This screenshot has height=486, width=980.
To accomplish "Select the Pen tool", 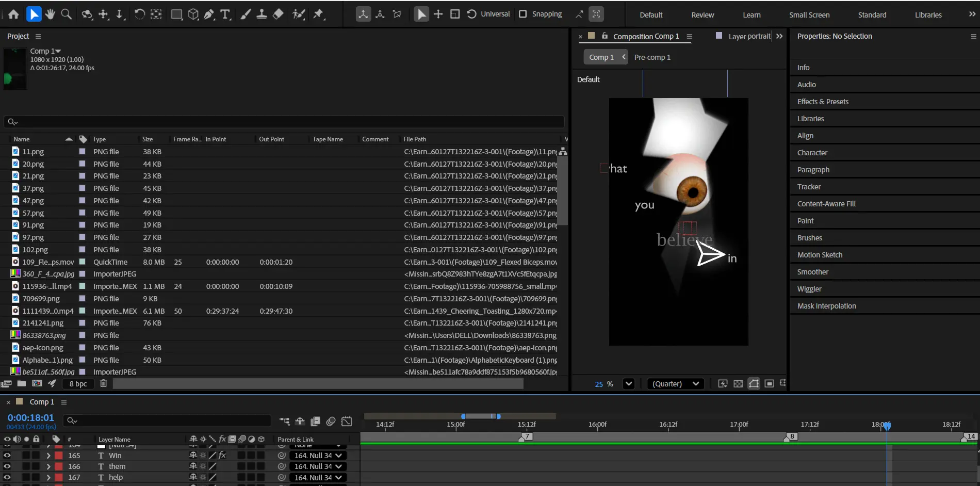I will click(x=209, y=14).
